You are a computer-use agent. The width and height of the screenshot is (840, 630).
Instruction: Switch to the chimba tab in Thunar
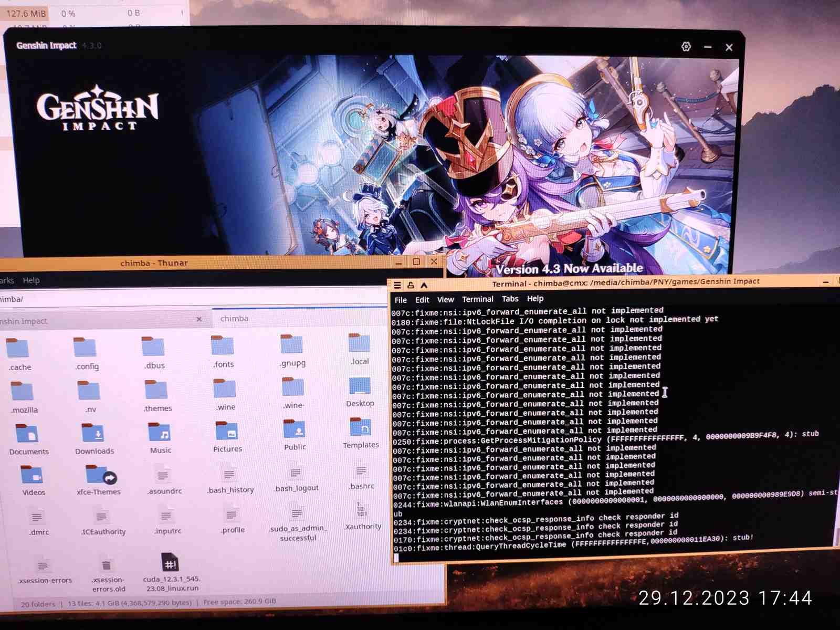298,318
